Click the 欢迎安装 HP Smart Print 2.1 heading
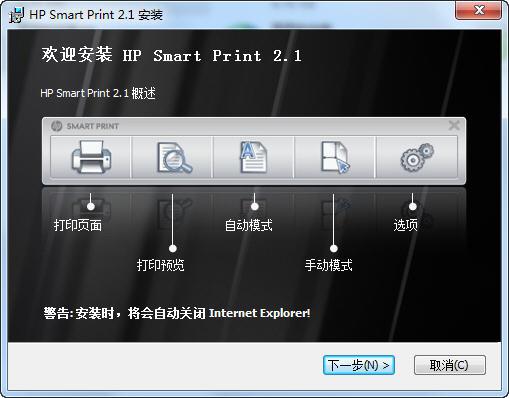The width and height of the screenshot is (509, 398). pyautogui.click(x=172, y=55)
